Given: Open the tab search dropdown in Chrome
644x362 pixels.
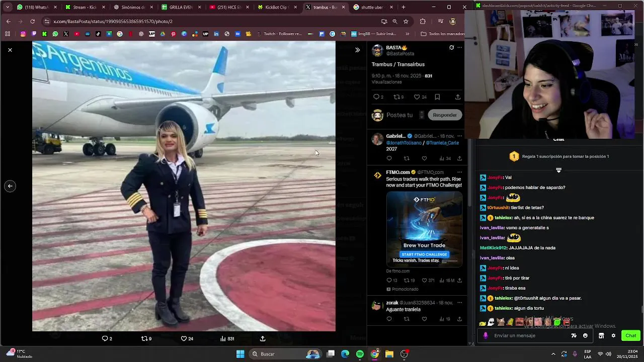Looking at the screenshot, I should point(8,8).
